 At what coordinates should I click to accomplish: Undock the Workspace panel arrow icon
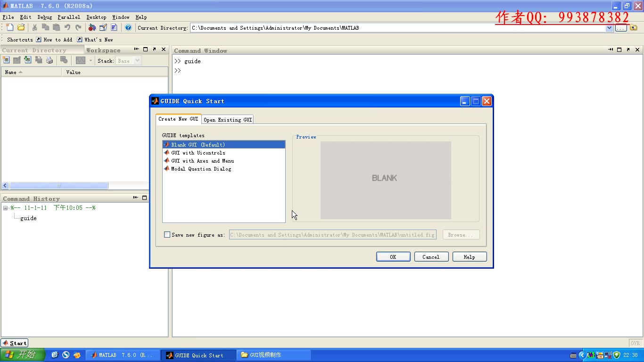(154, 49)
